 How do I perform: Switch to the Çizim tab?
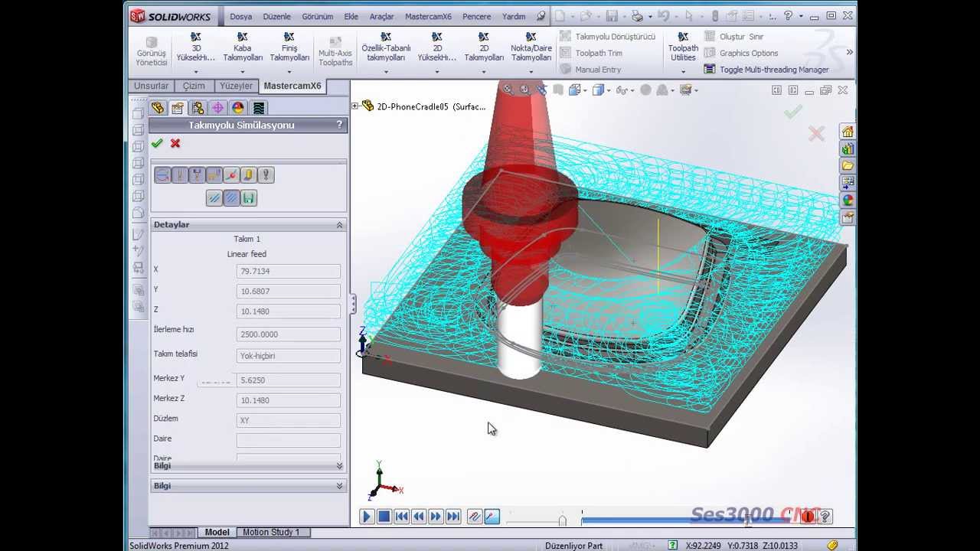(194, 86)
